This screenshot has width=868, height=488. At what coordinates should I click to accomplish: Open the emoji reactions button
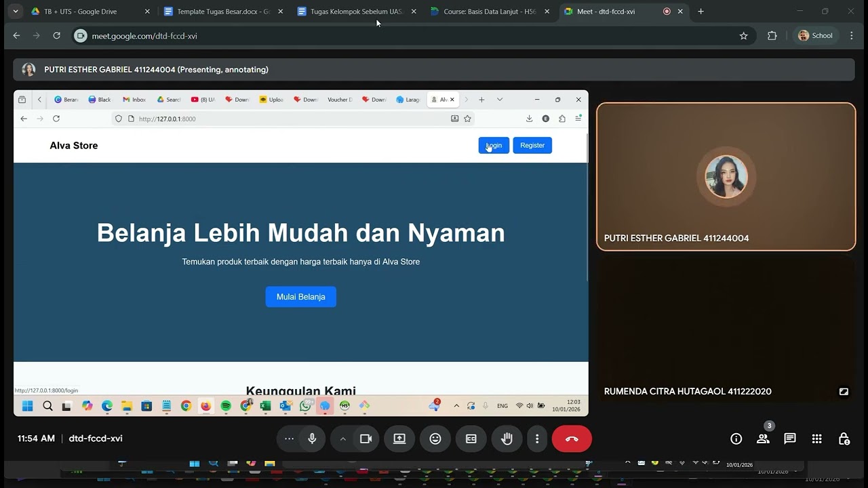pos(435,439)
